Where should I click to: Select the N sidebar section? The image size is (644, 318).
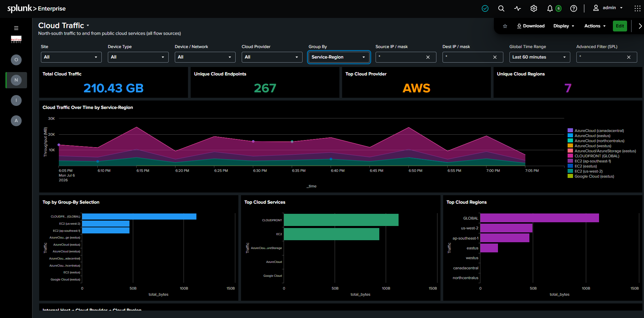point(16,80)
